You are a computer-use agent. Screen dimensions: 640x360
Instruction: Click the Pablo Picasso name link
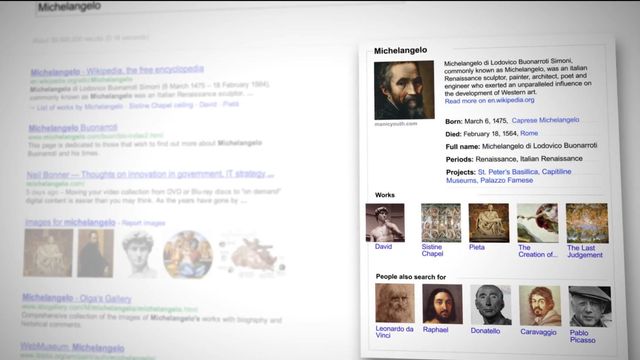pyautogui.click(x=582, y=337)
